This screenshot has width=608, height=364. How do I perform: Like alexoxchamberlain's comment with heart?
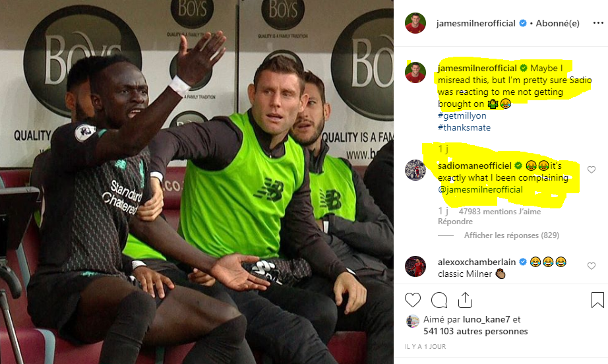[592, 266]
